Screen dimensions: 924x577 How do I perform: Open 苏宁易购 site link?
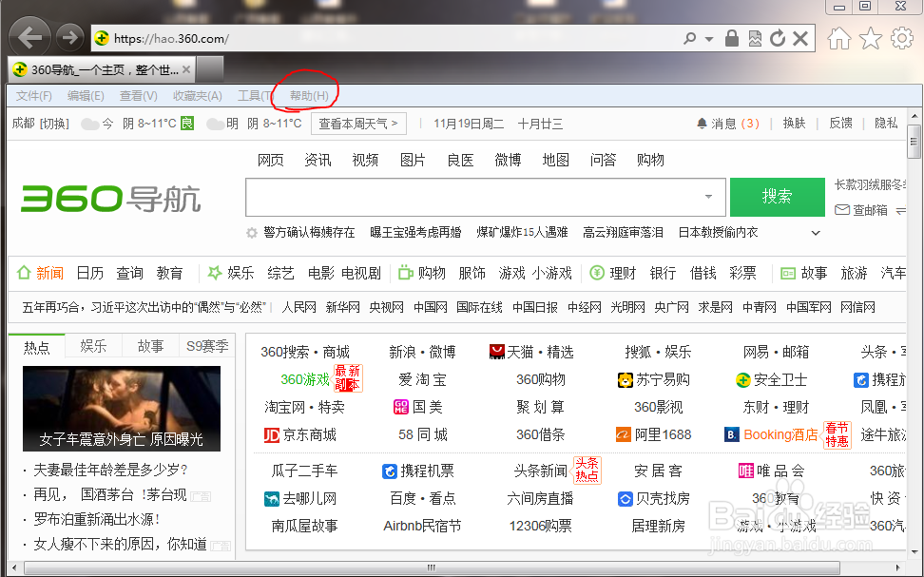pos(653,379)
